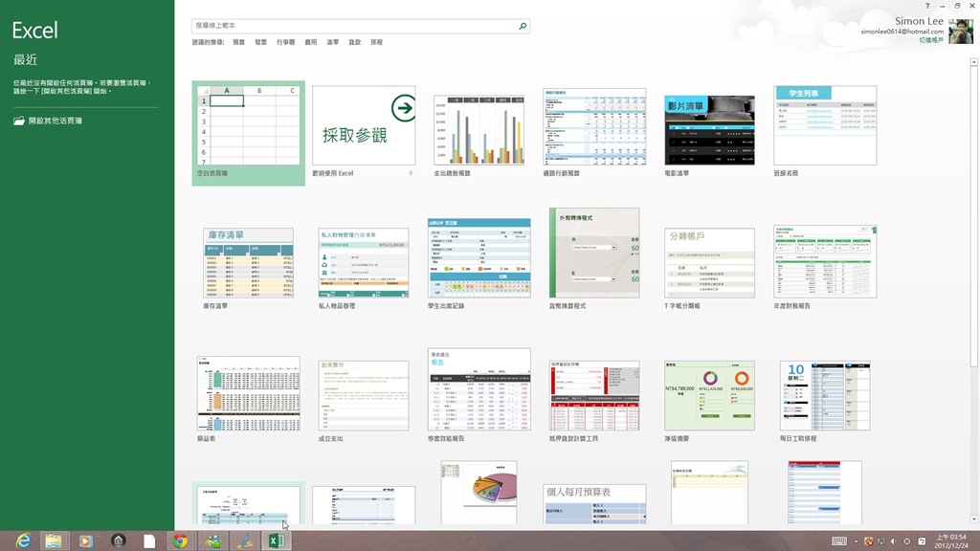Launch Internet Explorer from taskbar

point(23,540)
